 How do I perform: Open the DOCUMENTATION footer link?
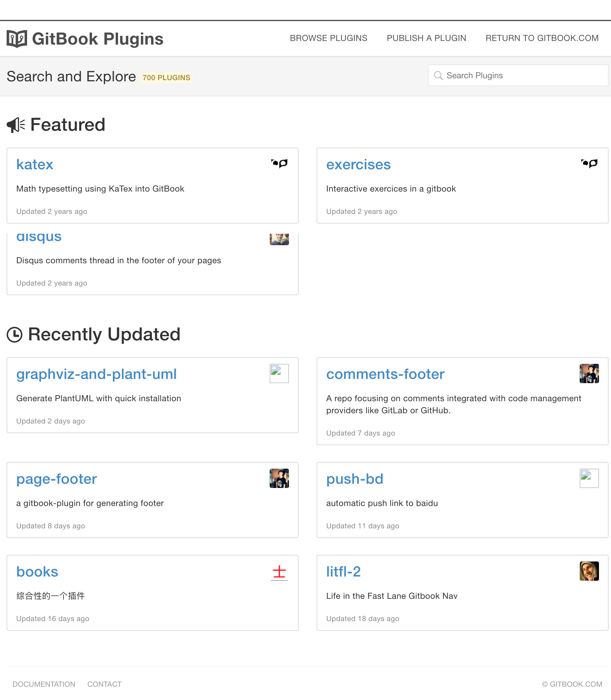pyautogui.click(x=44, y=684)
